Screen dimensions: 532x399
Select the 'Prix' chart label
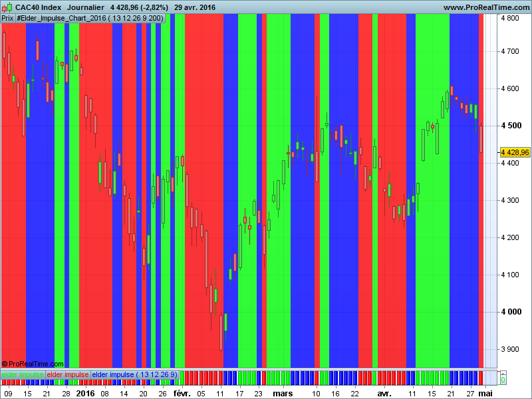pyautogui.click(x=7, y=19)
